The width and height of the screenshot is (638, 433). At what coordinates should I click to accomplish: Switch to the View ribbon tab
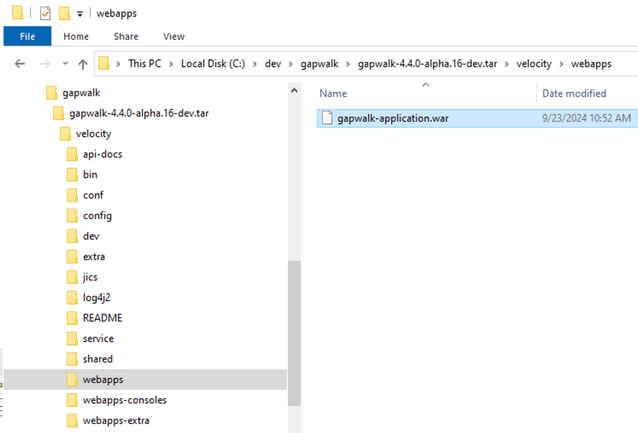[x=174, y=36]
